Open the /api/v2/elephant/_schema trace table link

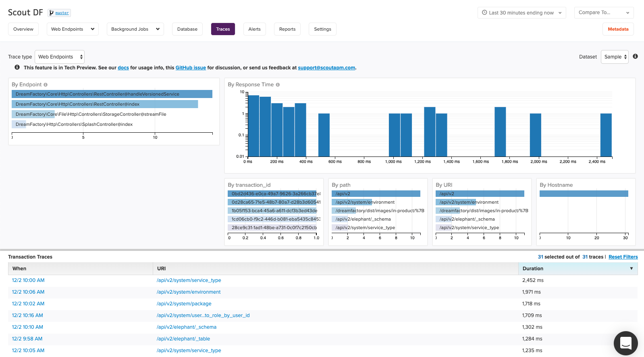point(187,327)
